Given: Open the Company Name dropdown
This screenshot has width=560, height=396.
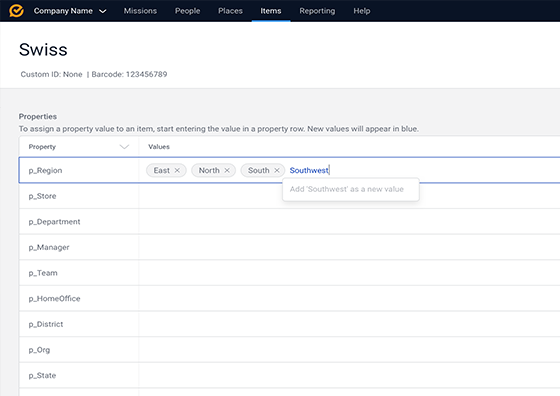Looking at the screenshot, I should coord(70,11).
